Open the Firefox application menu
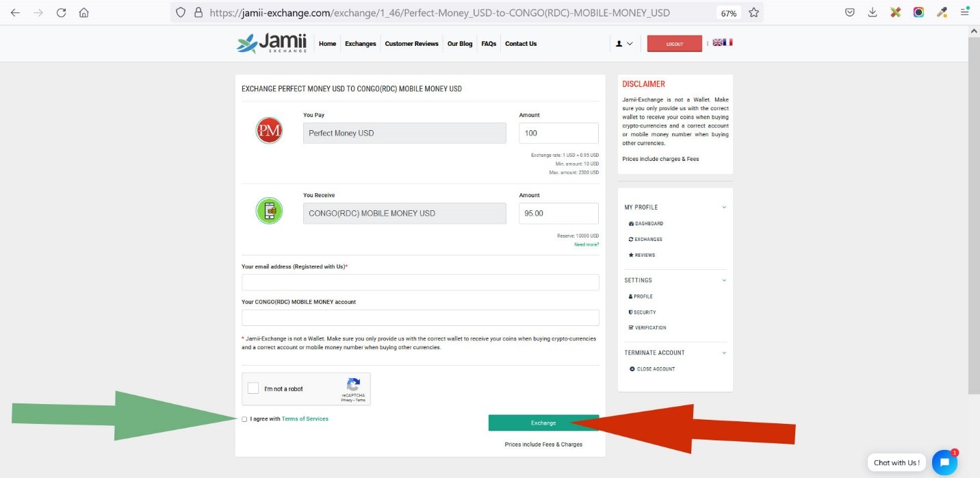The height and width of the screenshot is (478, 980). [965, 12]
